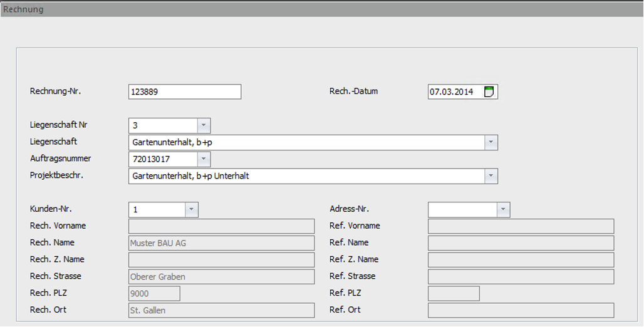644x327 pixels.
Task: Click the Rech. Strasse field Oberer Graben
Action: pyautogui.click(x=221, y=277)
